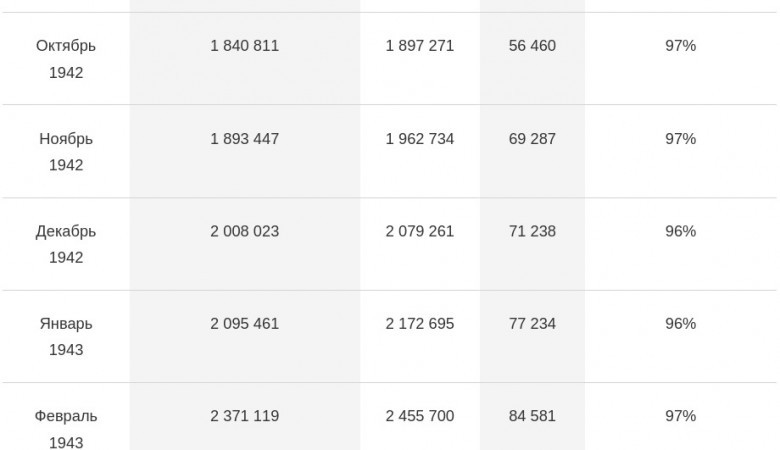780x450 pixels.
Task: Select the value 2 455 700
Action: [420, 416]
